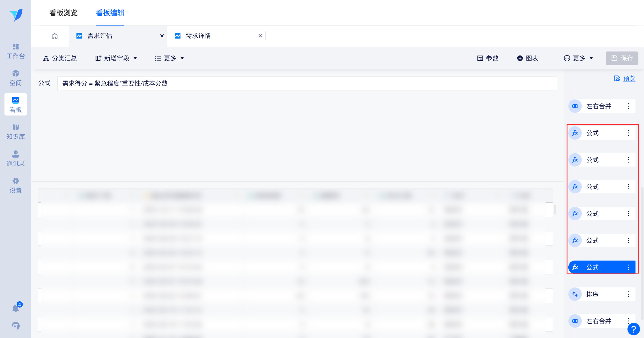644x338 pixels.
Task: Switch to the 看板浏览 tab
Action: click(x=64, y=13)
